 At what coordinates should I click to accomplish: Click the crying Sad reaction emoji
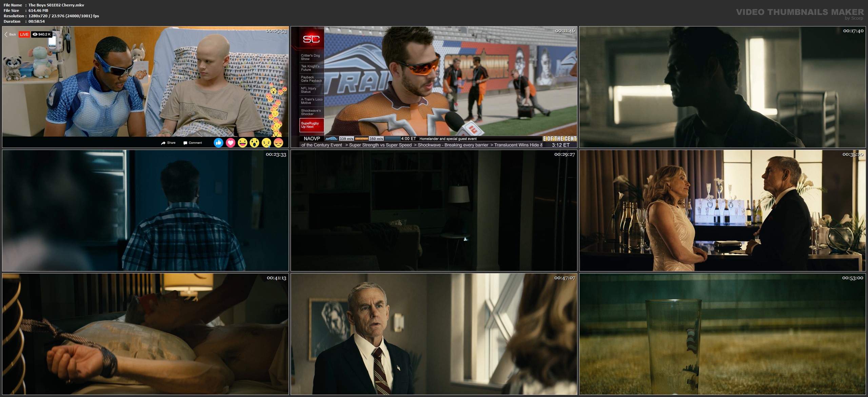[x=266, y=143]
